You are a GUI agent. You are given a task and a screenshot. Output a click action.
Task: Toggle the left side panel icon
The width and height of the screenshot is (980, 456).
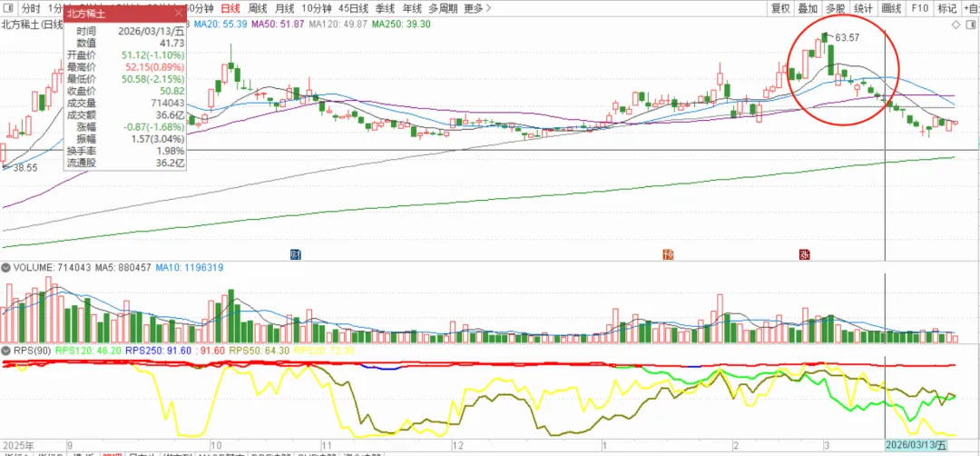[x=7, y=8]
